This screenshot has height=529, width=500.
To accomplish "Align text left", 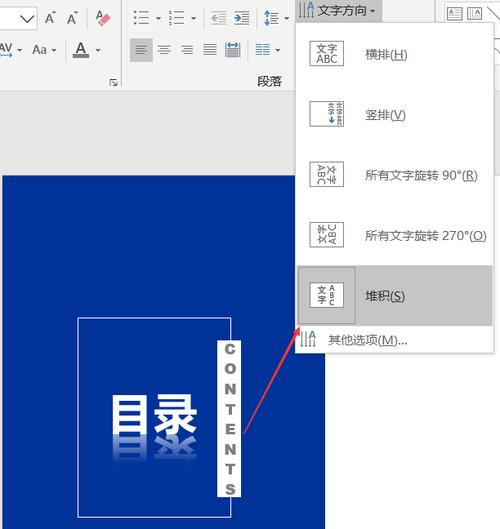I will point(141,50).
